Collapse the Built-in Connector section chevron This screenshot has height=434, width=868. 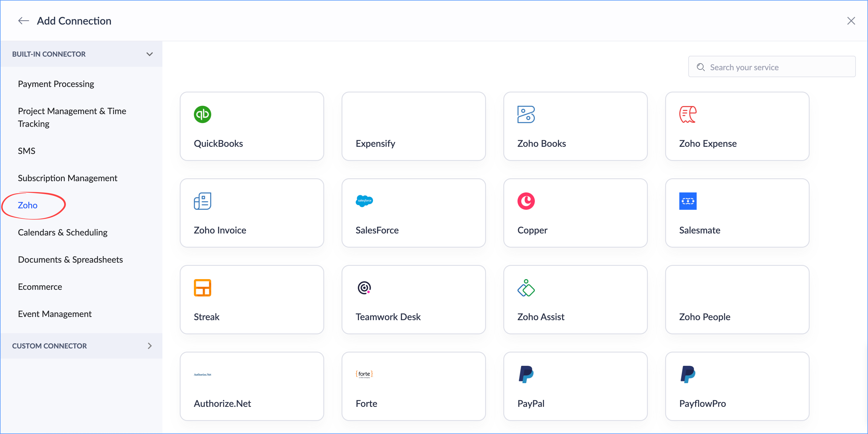pyautogui.click(x=150, y=54)
